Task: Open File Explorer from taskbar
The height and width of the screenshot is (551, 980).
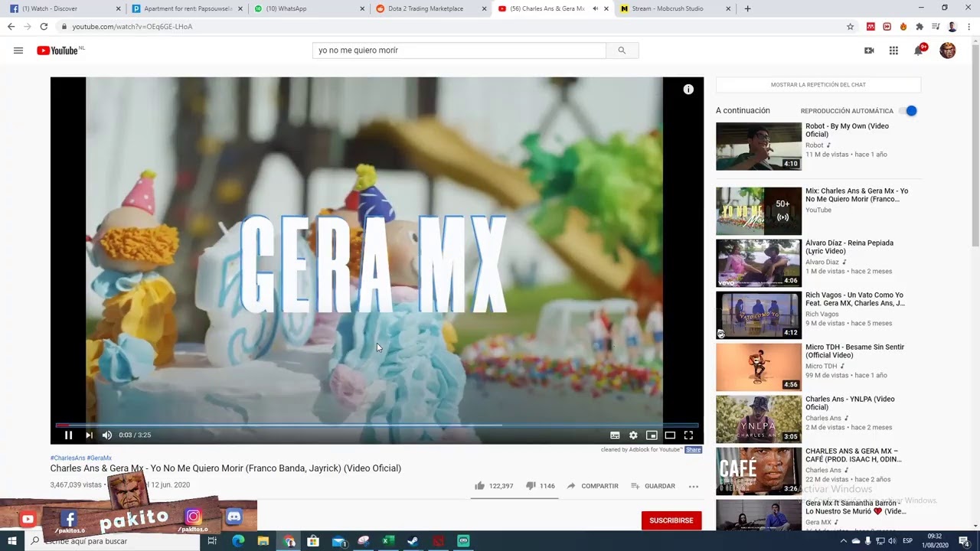Action: [263, 541]
